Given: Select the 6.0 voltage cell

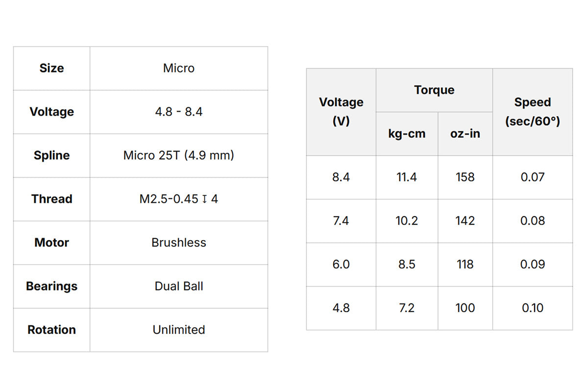Looking at the screenshot, I should tap(341, 265).
